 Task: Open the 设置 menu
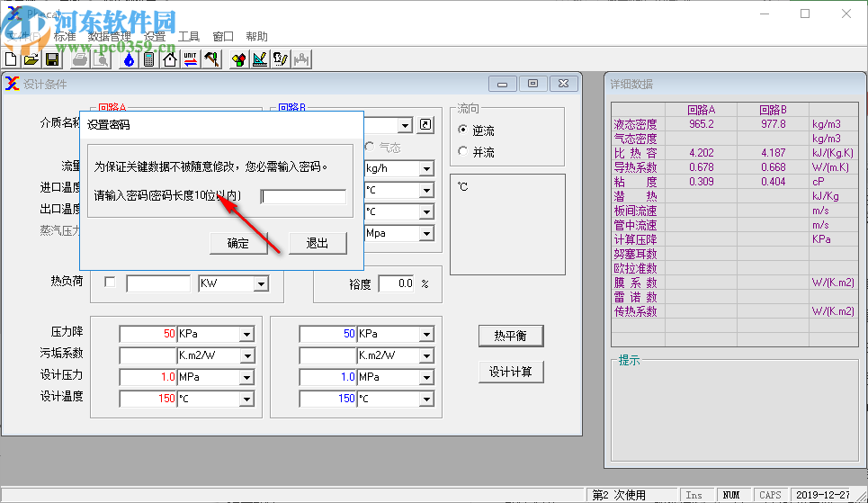(x=155, y=37)
